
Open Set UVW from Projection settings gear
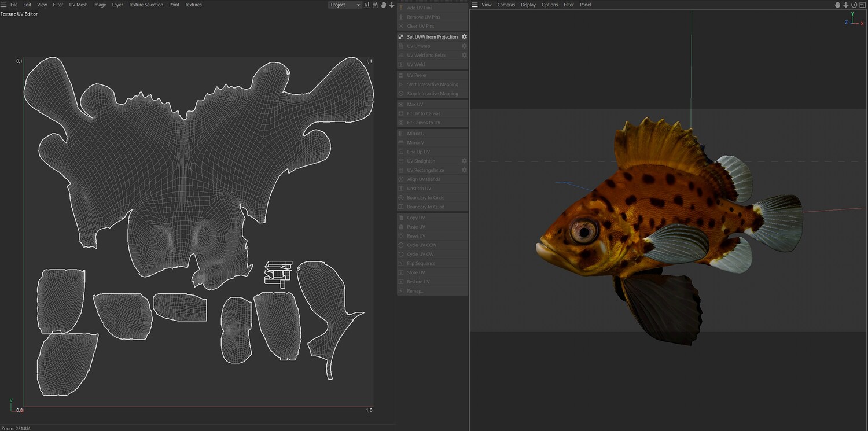point(464,37)
